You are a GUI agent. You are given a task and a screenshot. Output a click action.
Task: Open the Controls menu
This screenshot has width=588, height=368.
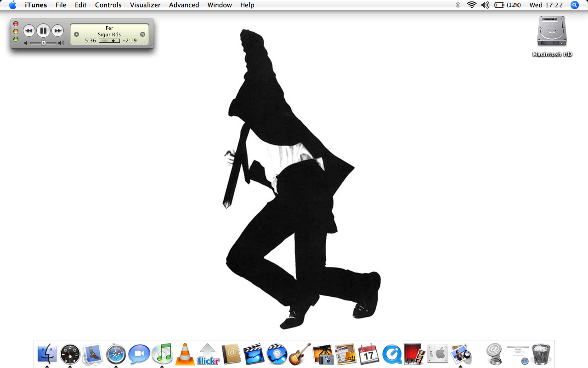click(x=108, y=5)
